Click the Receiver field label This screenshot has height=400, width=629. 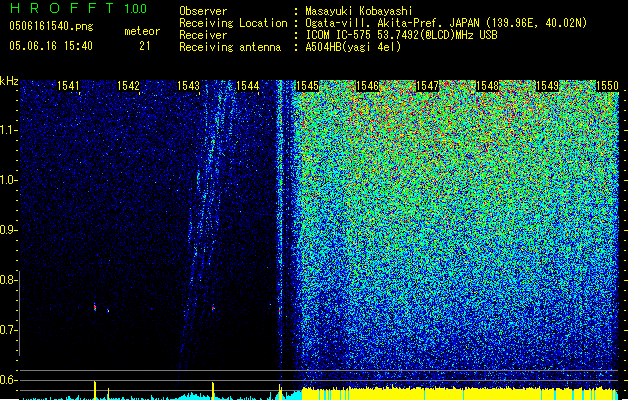click(203, 35)
